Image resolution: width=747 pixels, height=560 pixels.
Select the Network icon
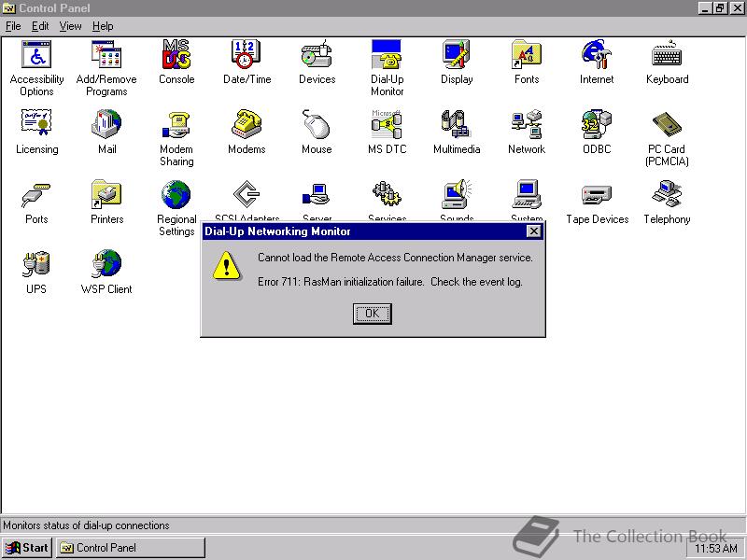[527, 124]
